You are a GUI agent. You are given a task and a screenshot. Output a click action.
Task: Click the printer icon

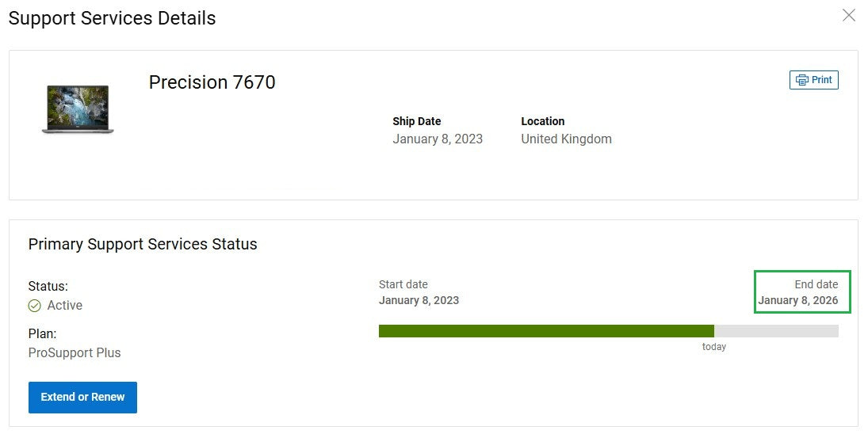click(801, 80)
